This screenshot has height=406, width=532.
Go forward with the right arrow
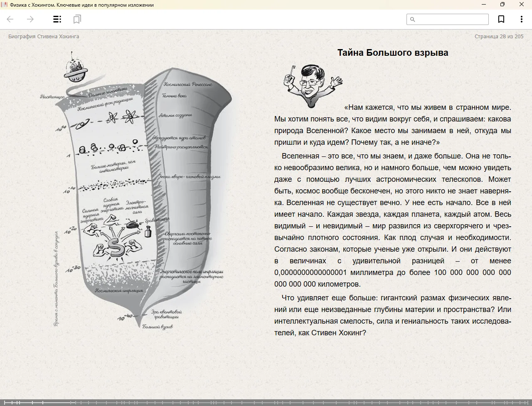click(x=30, y=19)
